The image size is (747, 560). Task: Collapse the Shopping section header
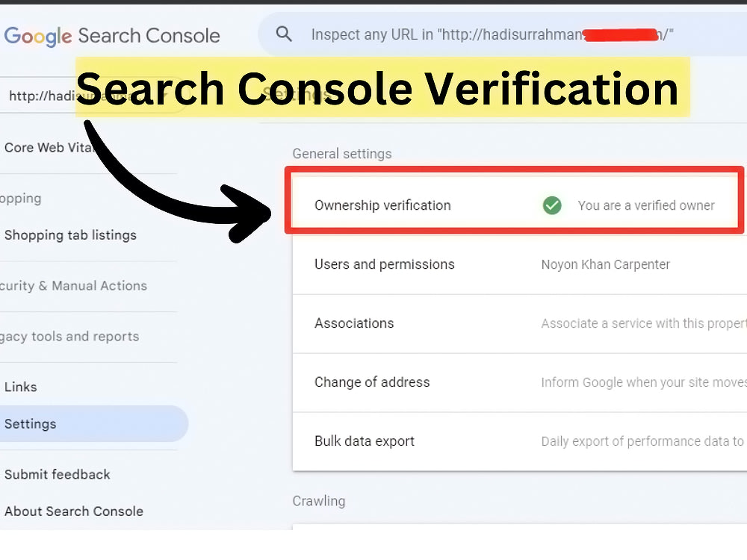pyautogui.click(x=21, y=198)
